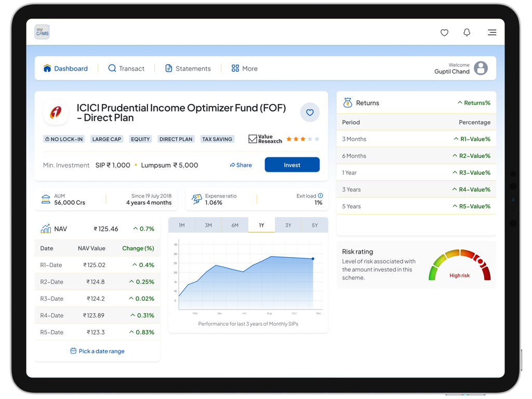Screen dimensions: 532x399
Task: Click the Share link
Action: point(241,164)
